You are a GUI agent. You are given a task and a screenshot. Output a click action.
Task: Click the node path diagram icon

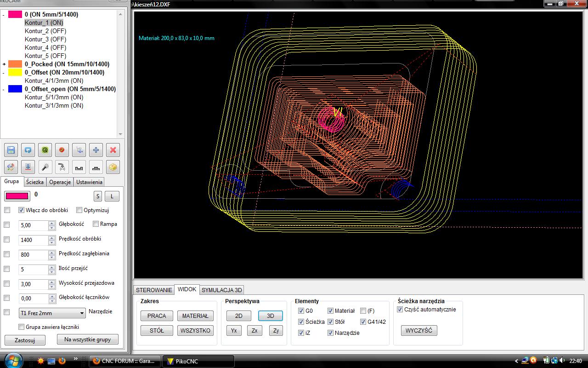tap(79, 150)
